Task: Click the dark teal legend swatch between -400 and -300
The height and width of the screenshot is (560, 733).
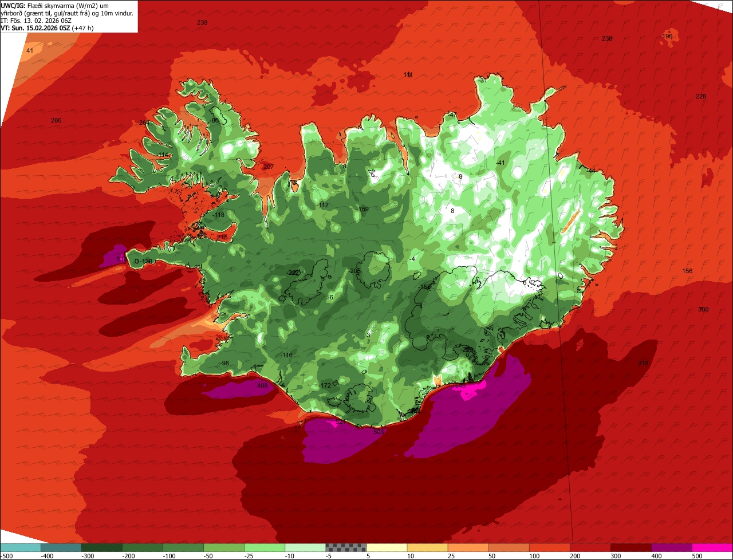Action: 61,547
